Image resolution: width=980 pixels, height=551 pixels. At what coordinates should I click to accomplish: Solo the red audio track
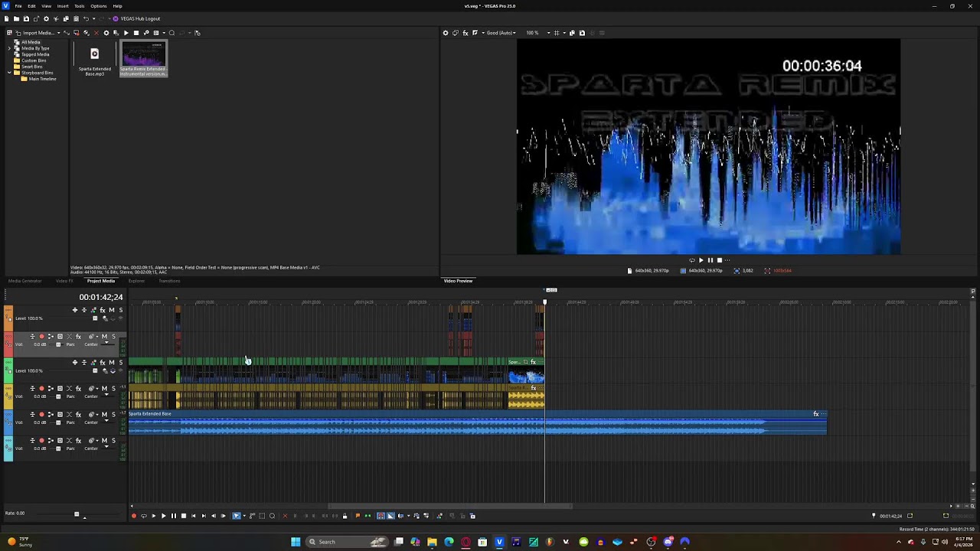coord(113,337)
